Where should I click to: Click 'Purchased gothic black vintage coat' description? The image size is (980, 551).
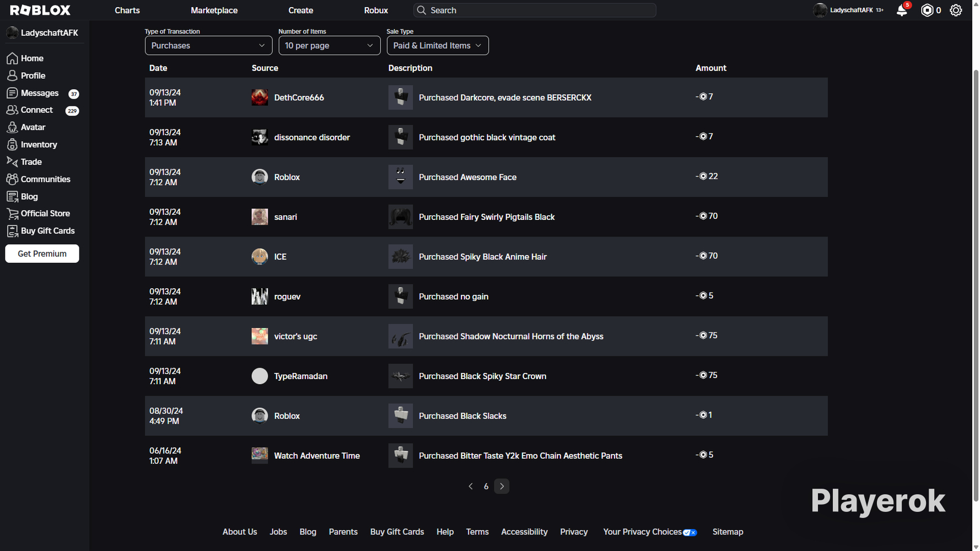pos(487,137)
